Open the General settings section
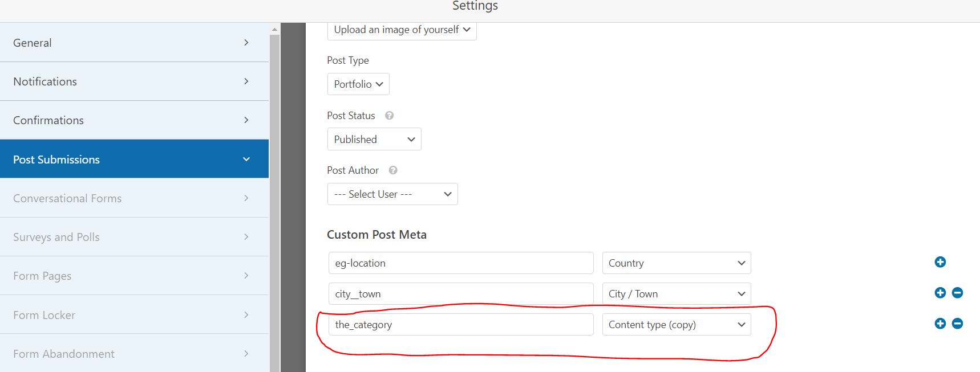This screenshot has height=372, width=980. [134, 43]
